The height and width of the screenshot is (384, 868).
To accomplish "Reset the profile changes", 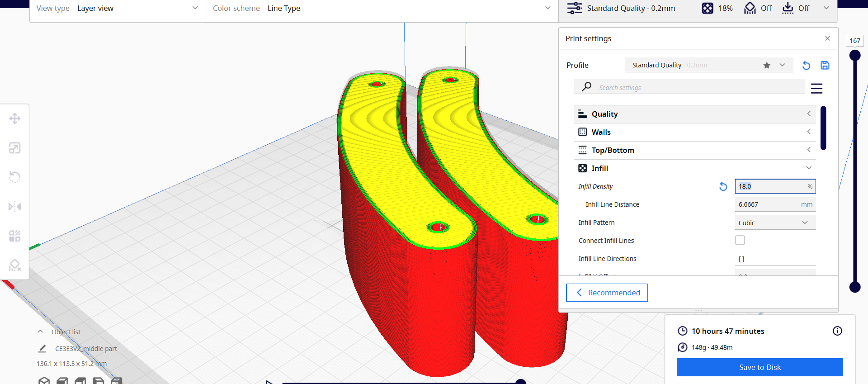I will pyautogui.click(x=806, y=65).
